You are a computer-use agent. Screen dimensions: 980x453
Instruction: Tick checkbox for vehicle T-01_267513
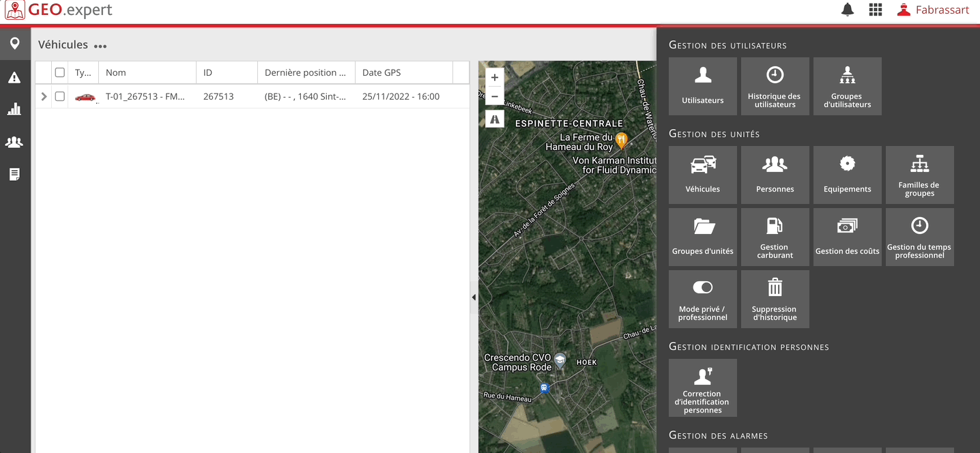60,96
